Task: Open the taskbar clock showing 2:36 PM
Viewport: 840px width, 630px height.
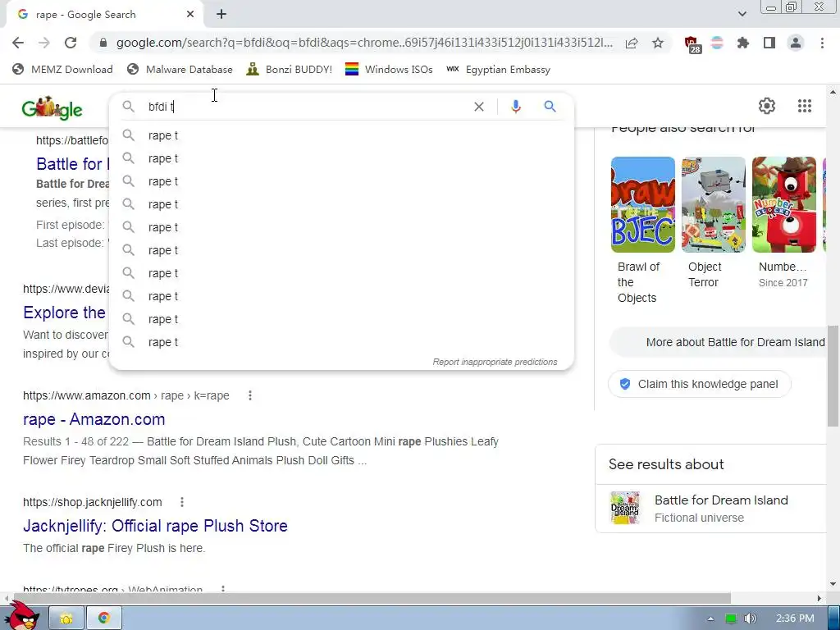Action: (795, 619)
